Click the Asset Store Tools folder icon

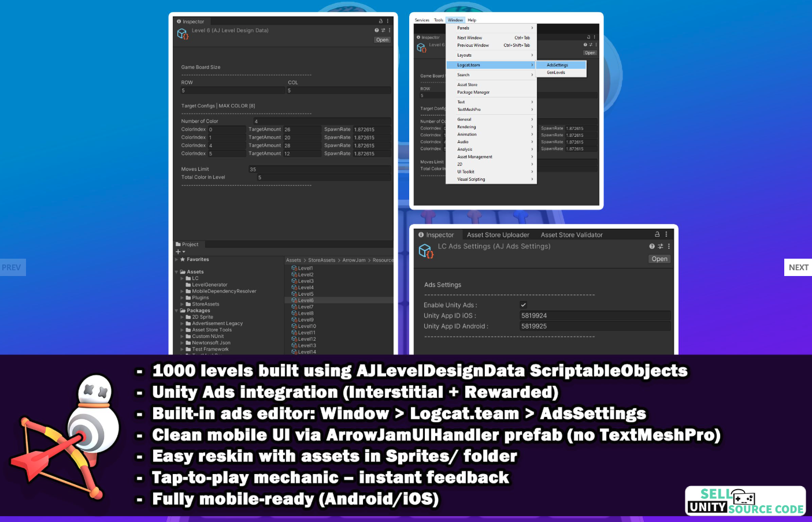(188, 330)
